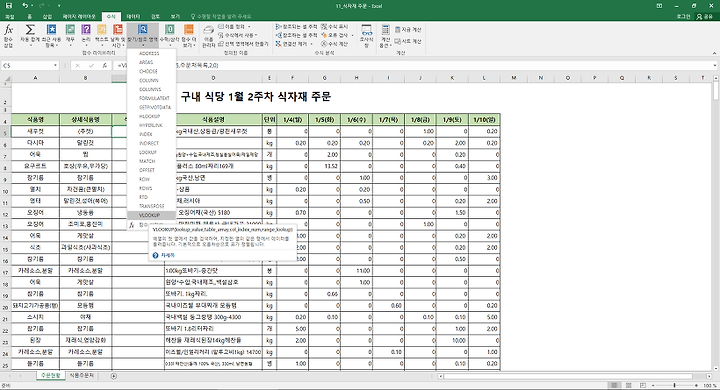Image resolution: width=720 pixels, height=390 pixels.
Task: Select HLOOKUP in the function list
Action: [x=151, y=116]
